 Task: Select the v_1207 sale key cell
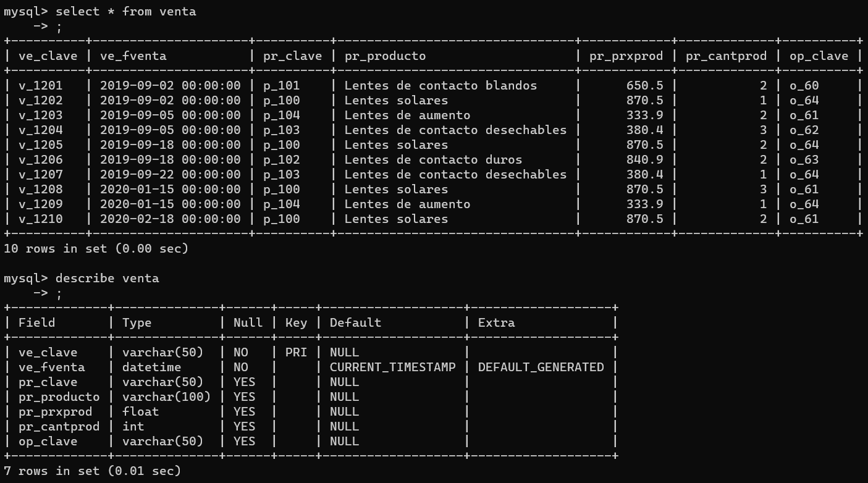pos(41,175)
